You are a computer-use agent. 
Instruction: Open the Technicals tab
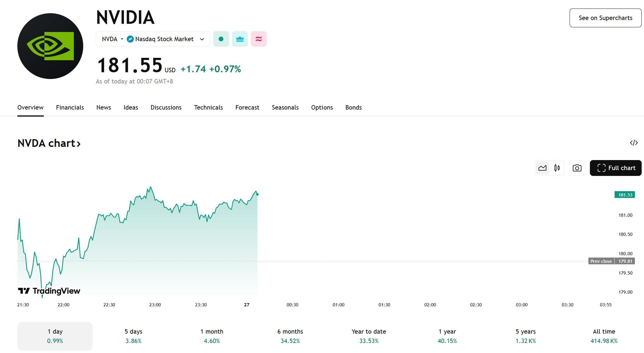pos(208,107)
